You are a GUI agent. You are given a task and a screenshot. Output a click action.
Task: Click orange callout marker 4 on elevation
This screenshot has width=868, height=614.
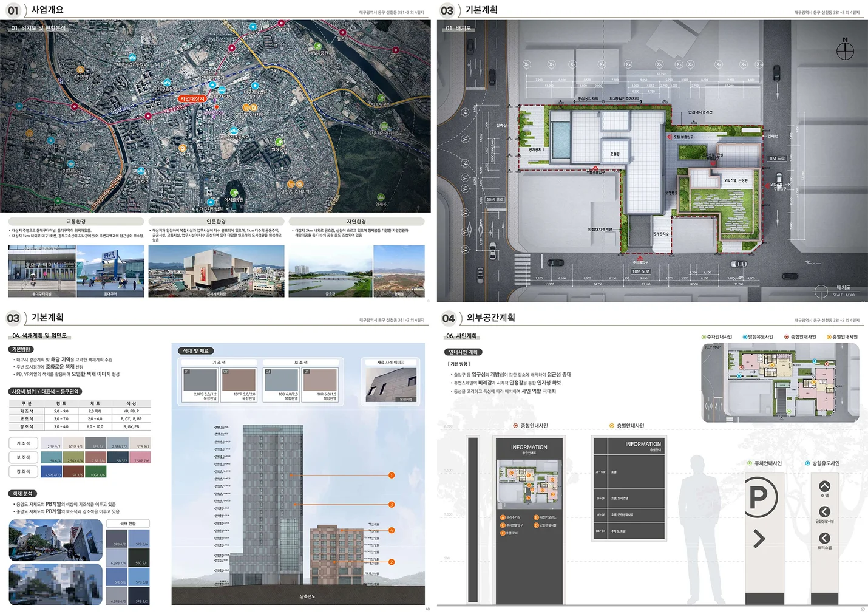[x=392, y=530]
